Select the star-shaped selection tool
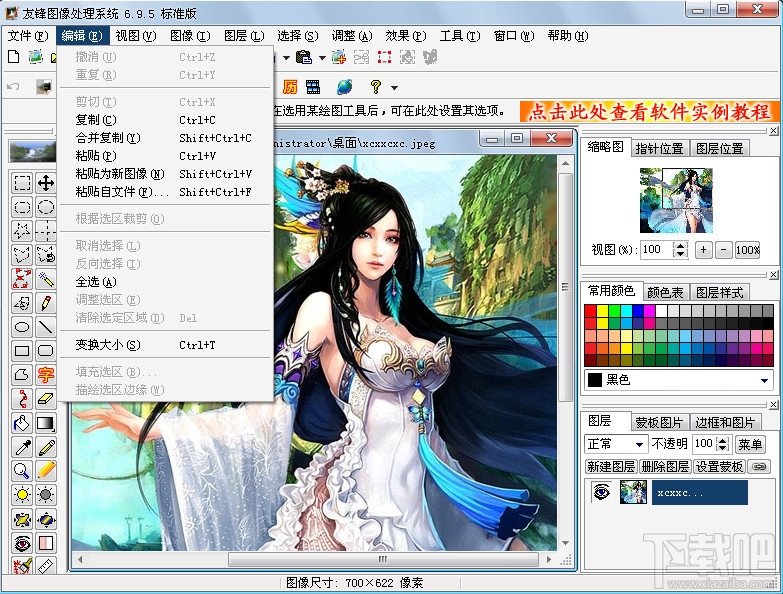 pyautogui.click(x=22, y=231)
